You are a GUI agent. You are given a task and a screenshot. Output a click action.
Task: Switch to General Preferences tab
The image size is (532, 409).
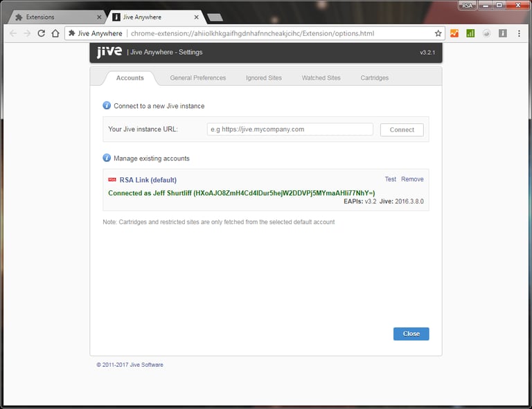(198, 78)
